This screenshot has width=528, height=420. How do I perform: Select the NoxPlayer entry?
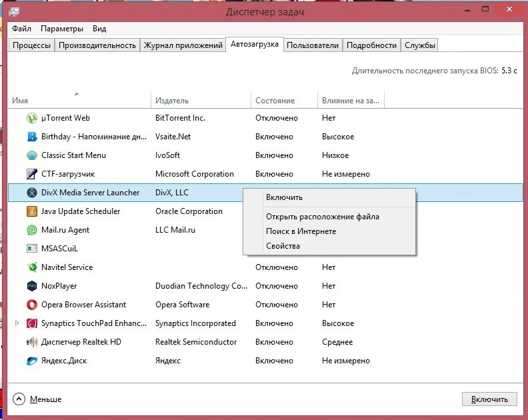click(x=59, y=286)
